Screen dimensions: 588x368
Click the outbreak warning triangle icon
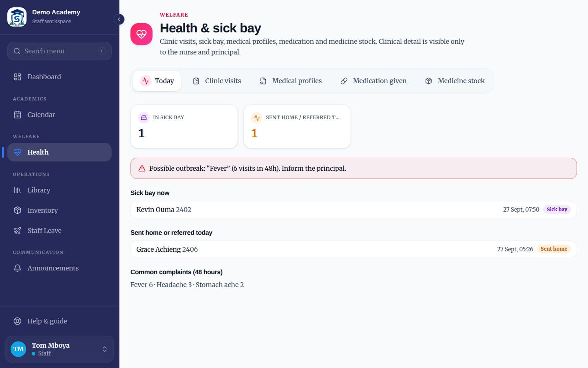(142, 169)
